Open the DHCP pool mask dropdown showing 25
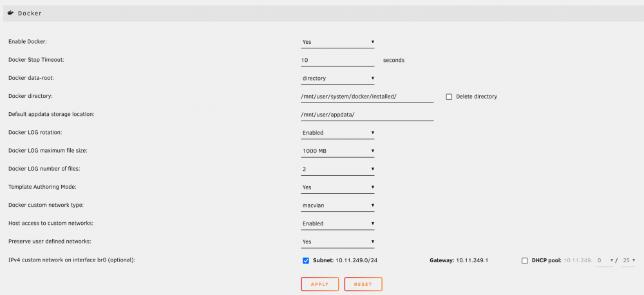 coord(629,260)
